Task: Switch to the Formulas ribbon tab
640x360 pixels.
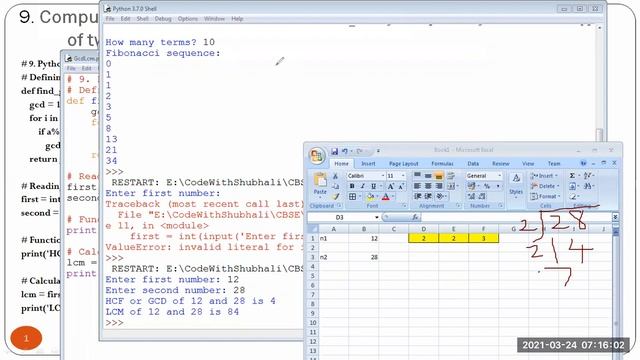Action: coord(442,163)
